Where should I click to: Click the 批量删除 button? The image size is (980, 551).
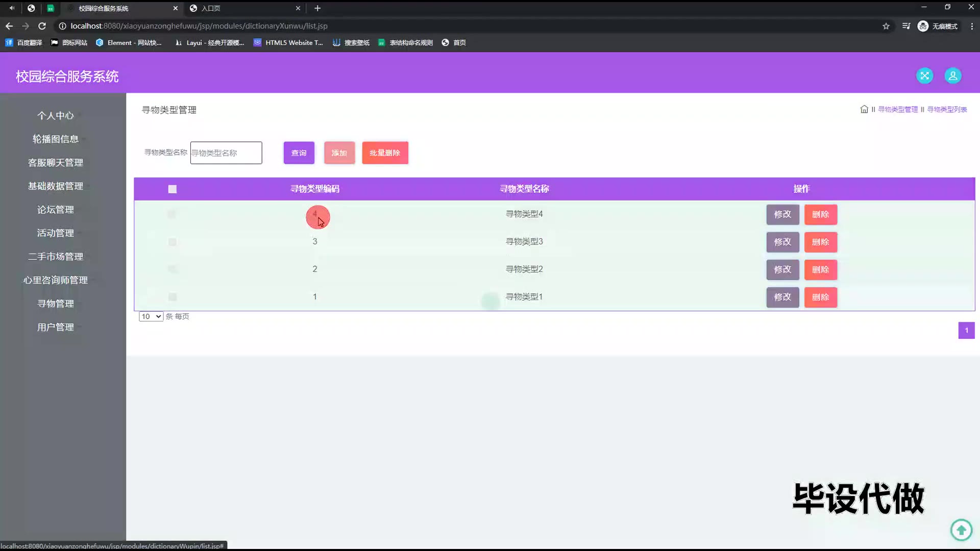pos(385,153)
